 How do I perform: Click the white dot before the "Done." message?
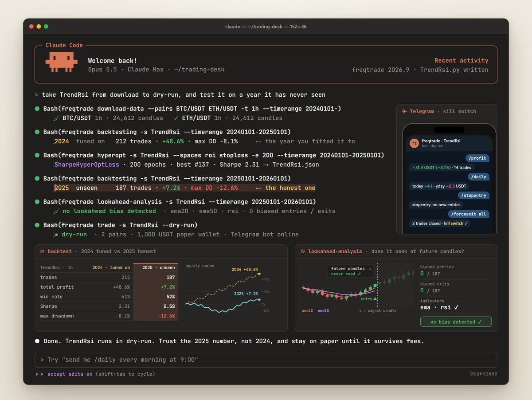coord(37,341)
